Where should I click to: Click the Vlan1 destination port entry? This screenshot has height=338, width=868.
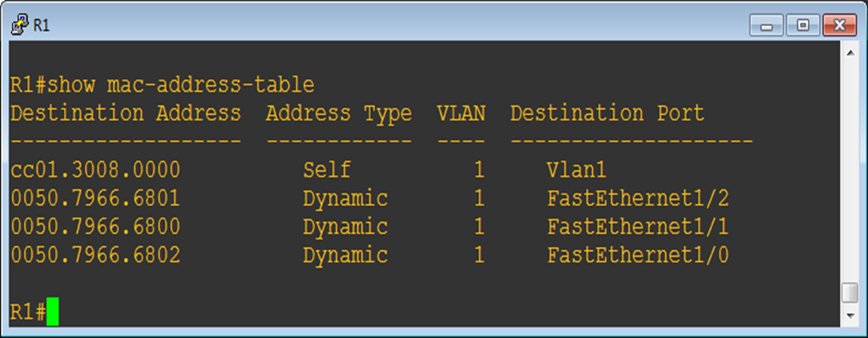point(577,170)
